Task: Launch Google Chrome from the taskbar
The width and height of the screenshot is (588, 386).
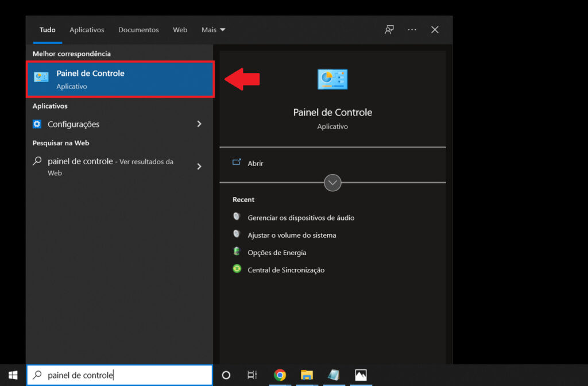Action: (x=280, y=375)
